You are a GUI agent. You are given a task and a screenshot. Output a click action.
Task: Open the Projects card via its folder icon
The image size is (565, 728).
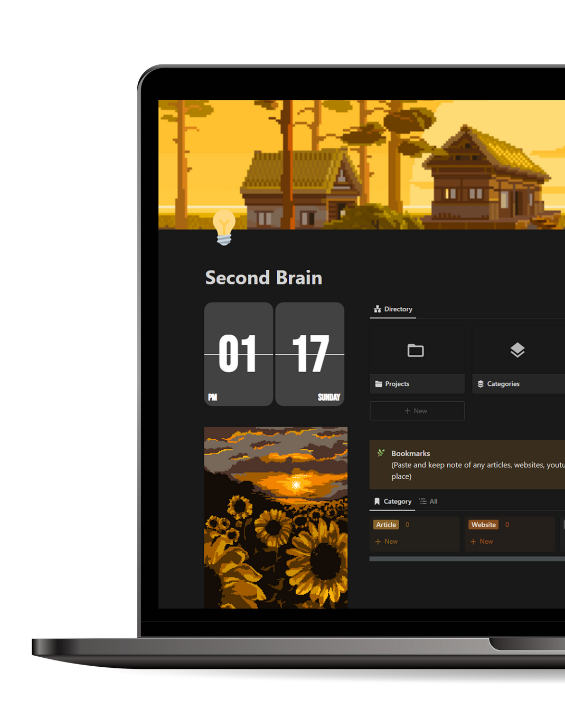pos(417,350)
